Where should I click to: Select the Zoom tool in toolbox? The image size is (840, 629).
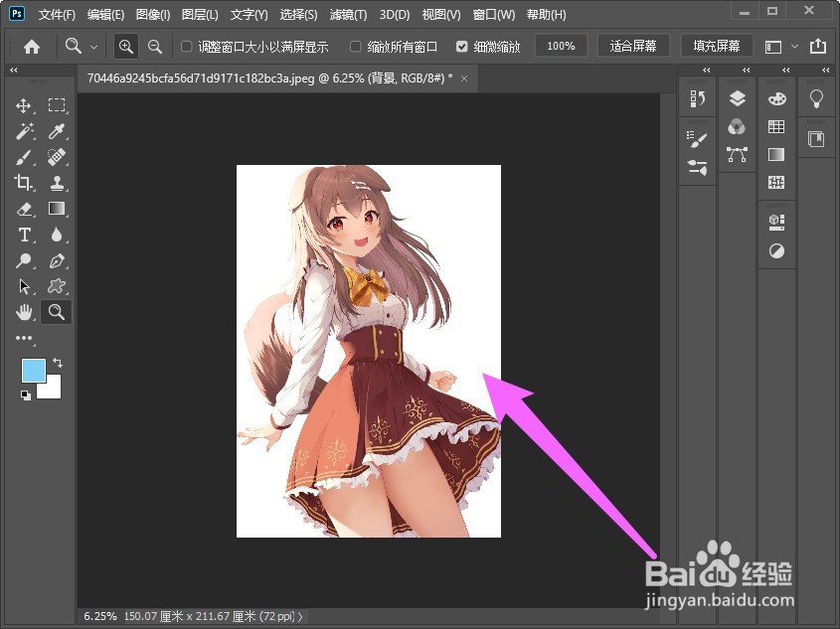(x=57, y=312)
